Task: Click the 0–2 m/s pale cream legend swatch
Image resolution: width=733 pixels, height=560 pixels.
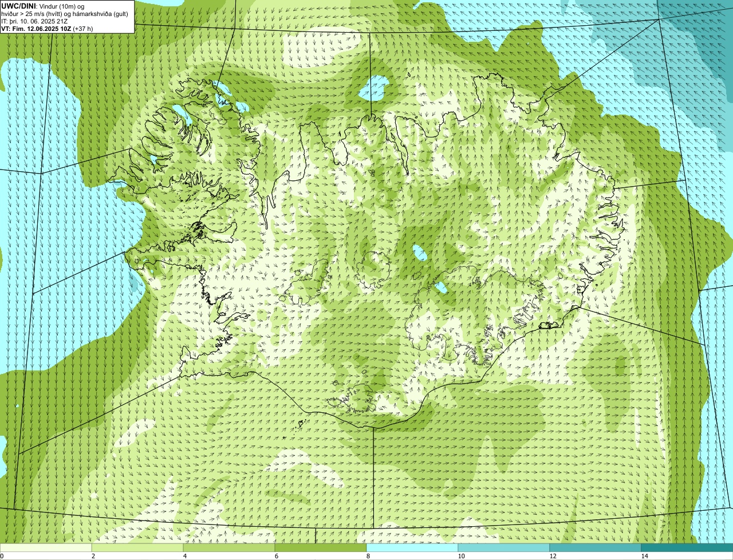Action: coord(46,547)
